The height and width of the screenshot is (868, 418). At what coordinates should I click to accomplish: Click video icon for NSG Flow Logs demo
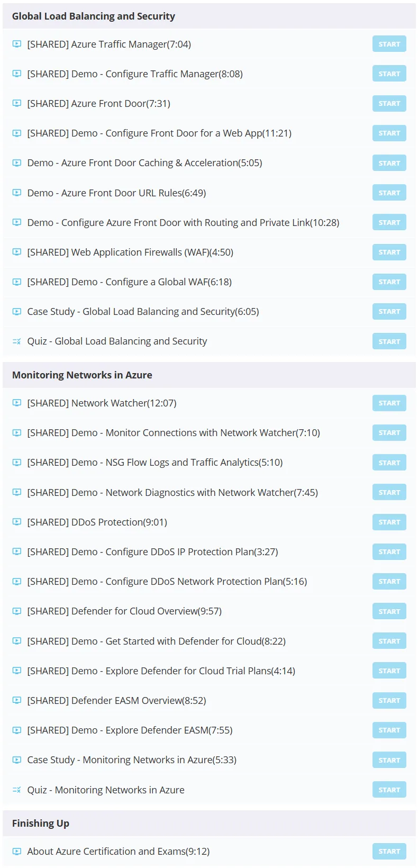(17, 463)
